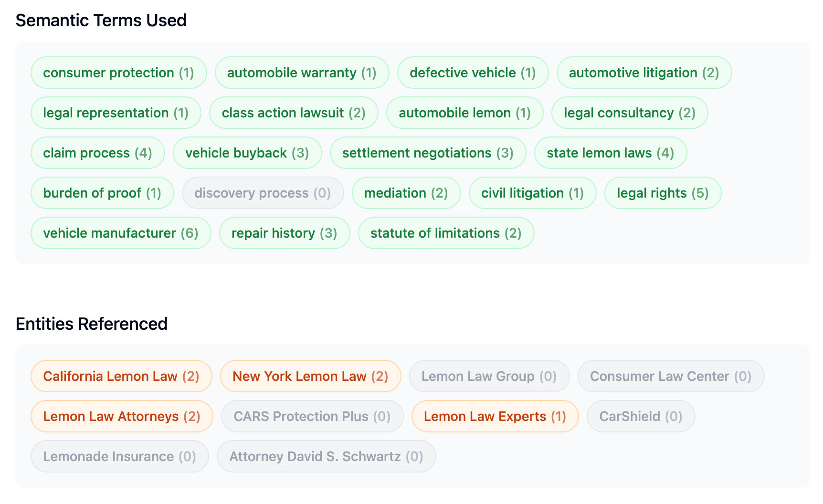This screenshot has width=823, height=504.
Task: Select the automobile warranty tag
Action: (x=302, y=73)
